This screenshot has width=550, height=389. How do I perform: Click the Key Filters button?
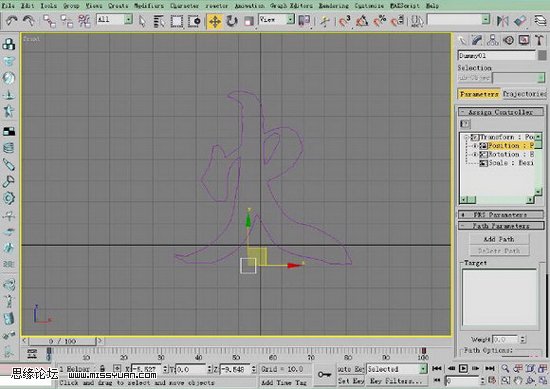pos(396,381)
